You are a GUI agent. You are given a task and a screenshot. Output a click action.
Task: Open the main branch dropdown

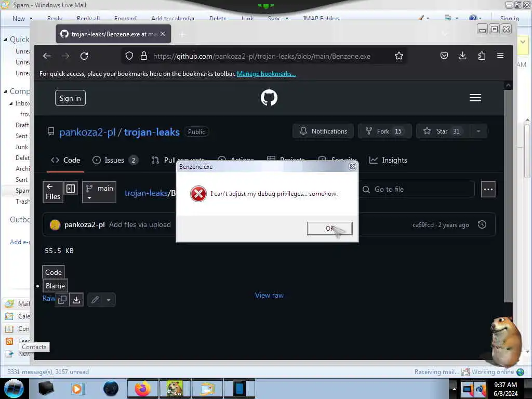pos(99,192)
